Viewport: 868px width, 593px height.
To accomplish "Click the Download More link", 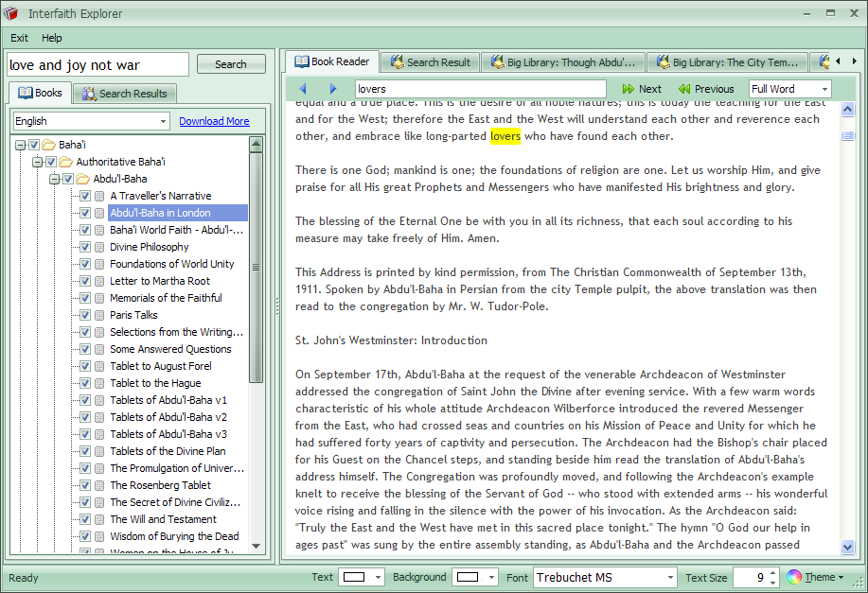I will pos(214,121).
